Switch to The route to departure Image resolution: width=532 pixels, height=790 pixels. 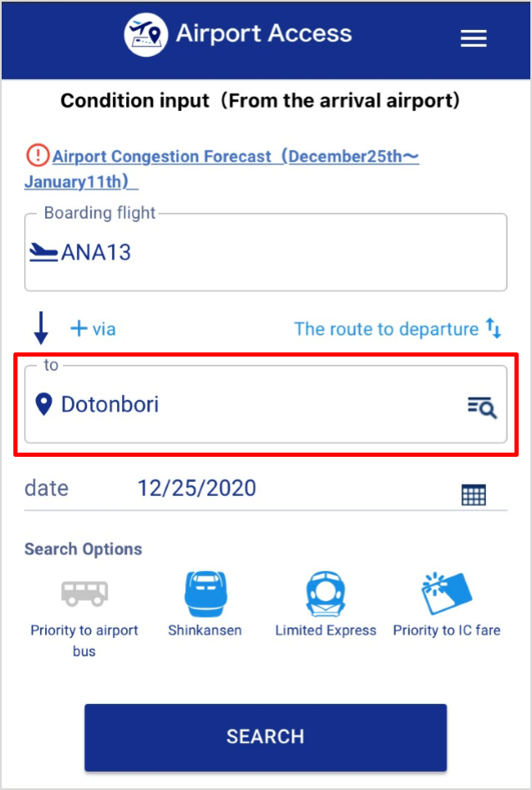click(386, 329)
